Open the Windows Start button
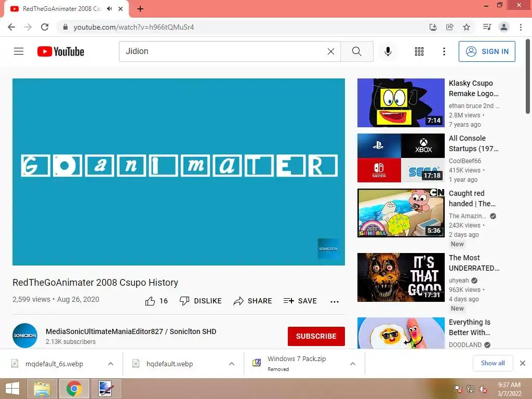 tap(12, 389)
